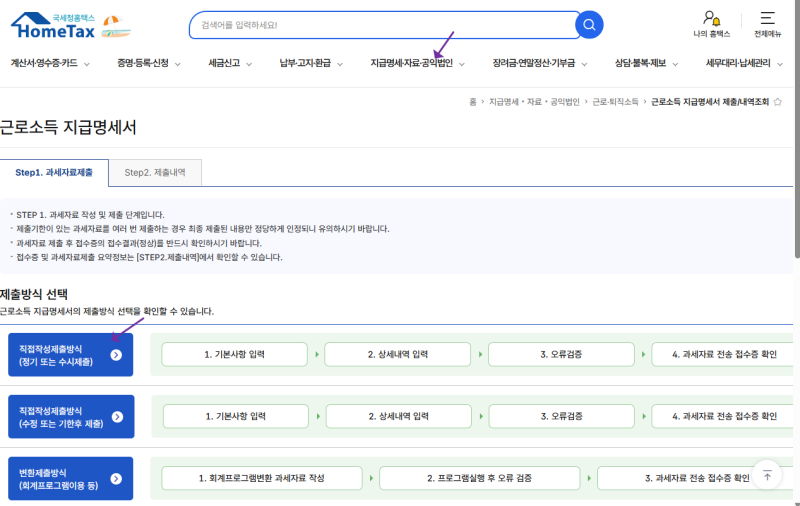Image resolution: width=800 pixels, height=506 pixels.
Task: Choose 직접작성제출방식 (정기 또는 수시제출)
Action: pos(70,355)
